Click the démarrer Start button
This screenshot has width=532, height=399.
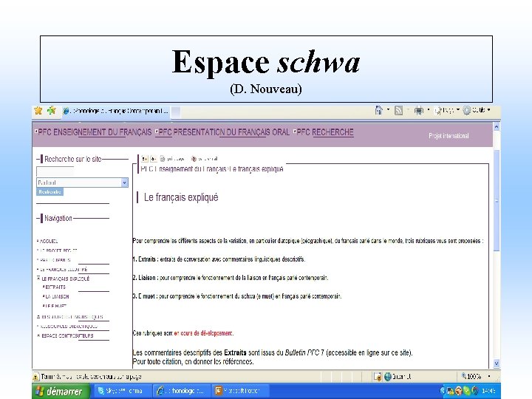point(61,392)
